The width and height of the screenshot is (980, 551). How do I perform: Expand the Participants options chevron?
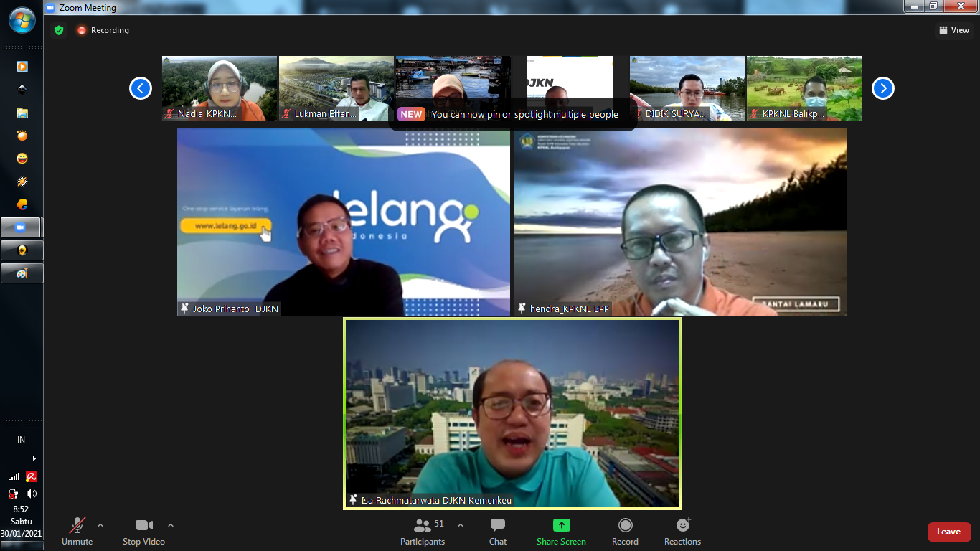(x=461, y=525)
